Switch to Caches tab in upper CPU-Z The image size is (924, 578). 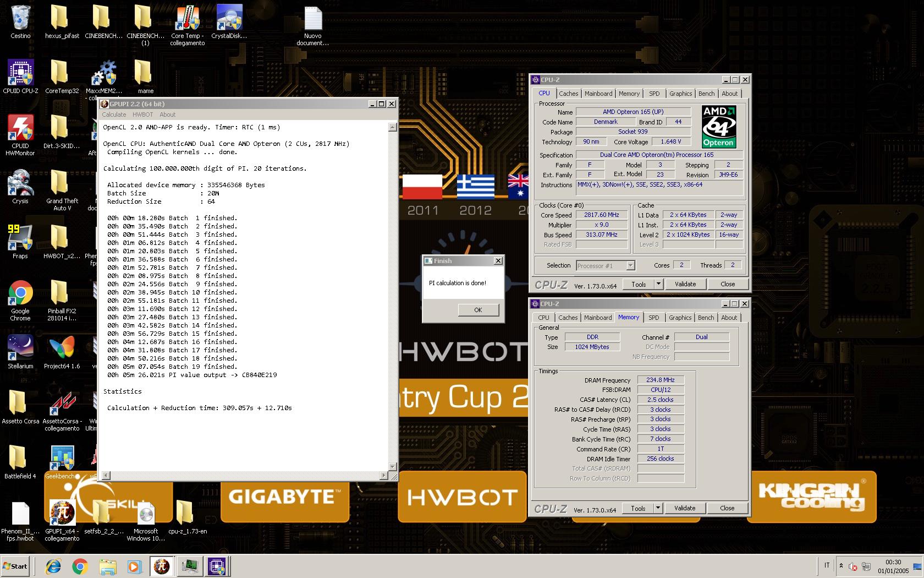point(568,94)
